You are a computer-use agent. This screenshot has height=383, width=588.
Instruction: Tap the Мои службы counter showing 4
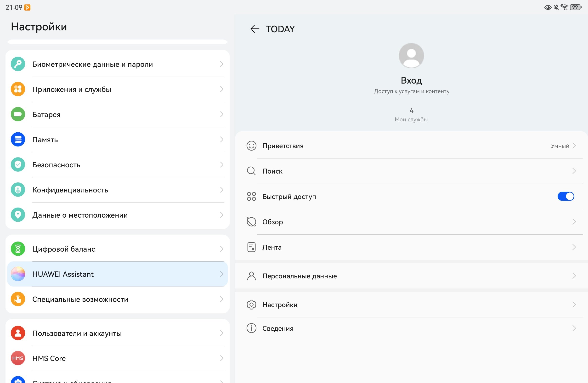(x=411, y=115)
